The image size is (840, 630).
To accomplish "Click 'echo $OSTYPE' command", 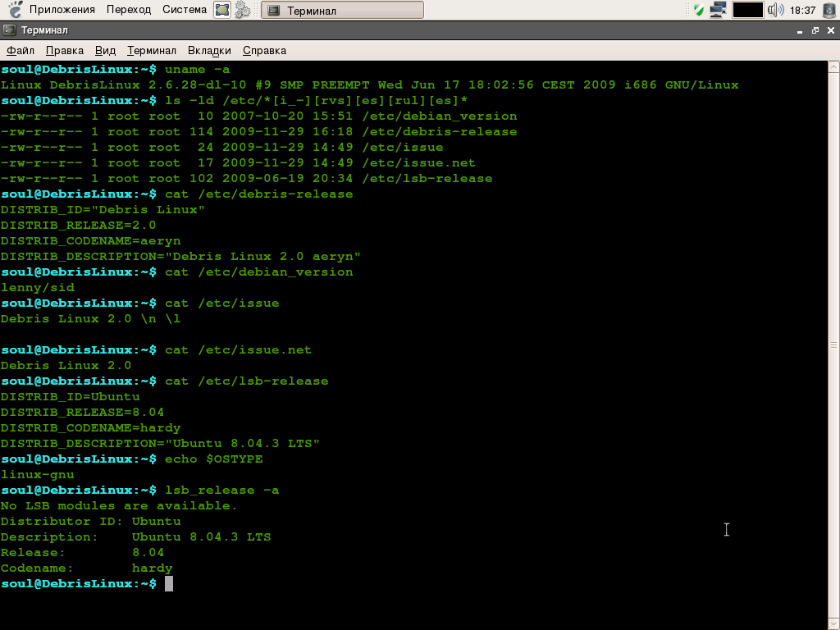I will tap(214, 459).
